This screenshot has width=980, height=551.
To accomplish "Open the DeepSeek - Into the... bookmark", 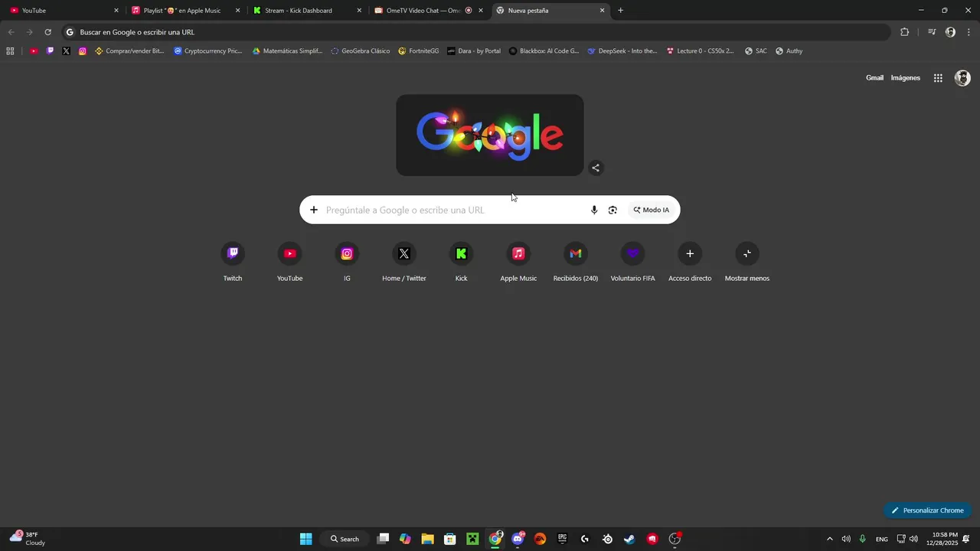I will coord(622,51).
